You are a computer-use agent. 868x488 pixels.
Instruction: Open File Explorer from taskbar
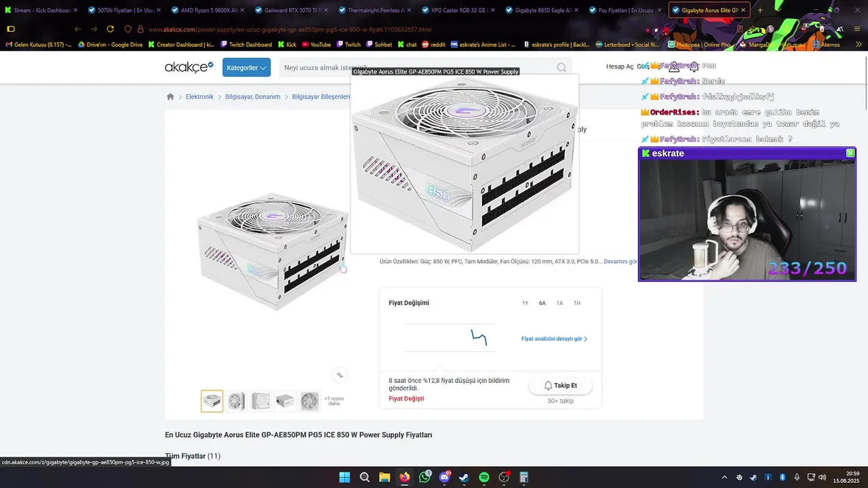[x=384, y=477]
